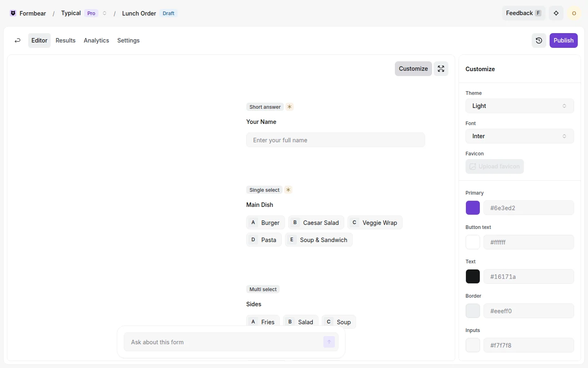Open the Border color swatch
Viewport: 588px width, 368px height.
click(473, 311)
